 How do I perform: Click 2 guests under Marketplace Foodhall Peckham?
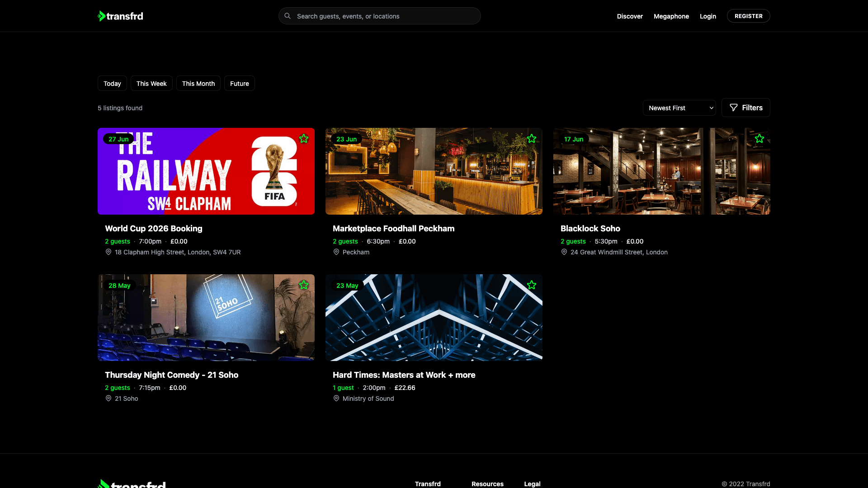[345, 241]
